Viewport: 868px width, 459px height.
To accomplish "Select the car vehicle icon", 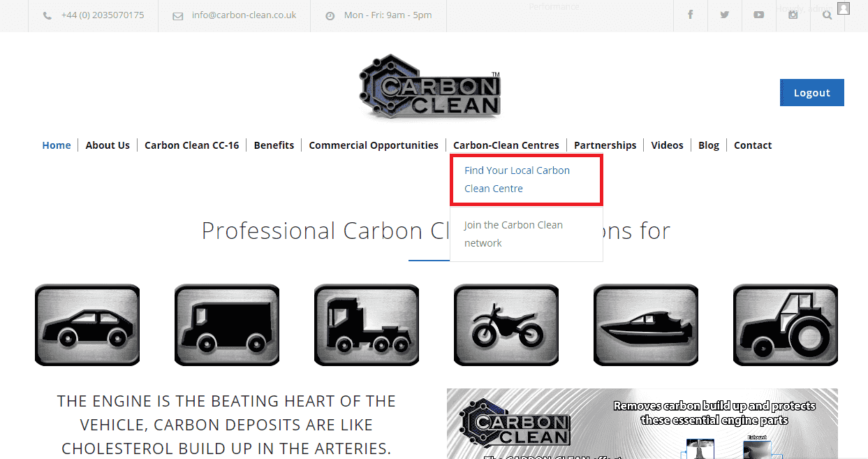I will [87, 325].
